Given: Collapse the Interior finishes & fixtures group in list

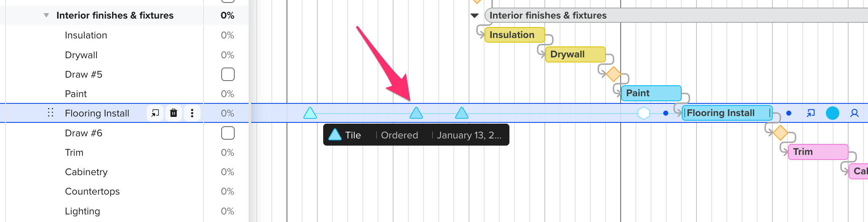Looking at the screenshot, I should click(46, 15).
